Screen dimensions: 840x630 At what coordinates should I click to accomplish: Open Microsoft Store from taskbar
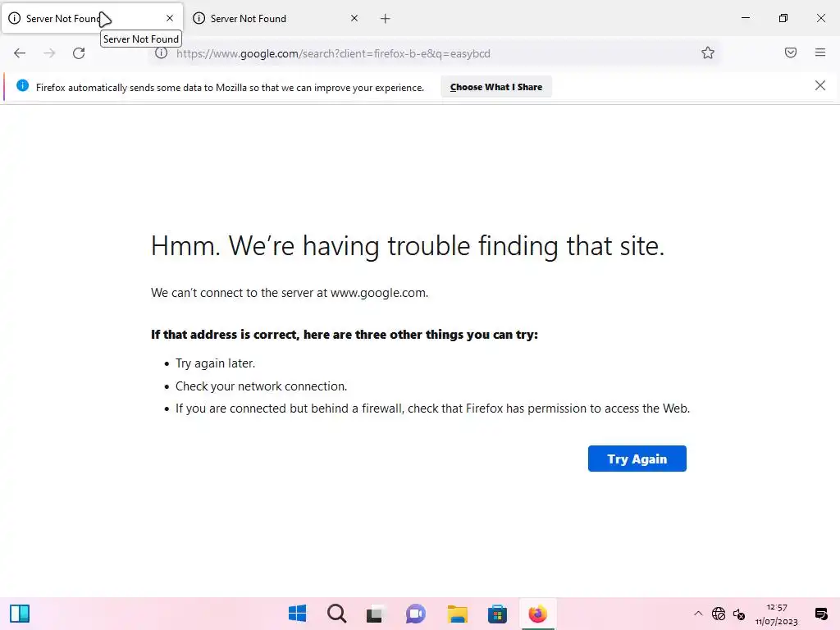497,614
